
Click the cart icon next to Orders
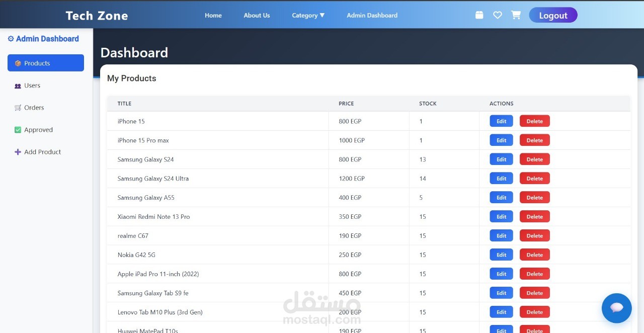click(18, 108)
